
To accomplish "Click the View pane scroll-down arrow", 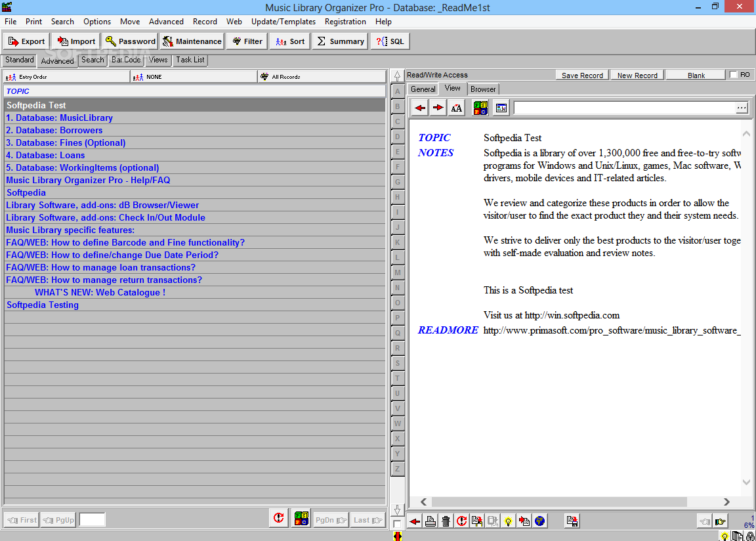I will (746, 482).
